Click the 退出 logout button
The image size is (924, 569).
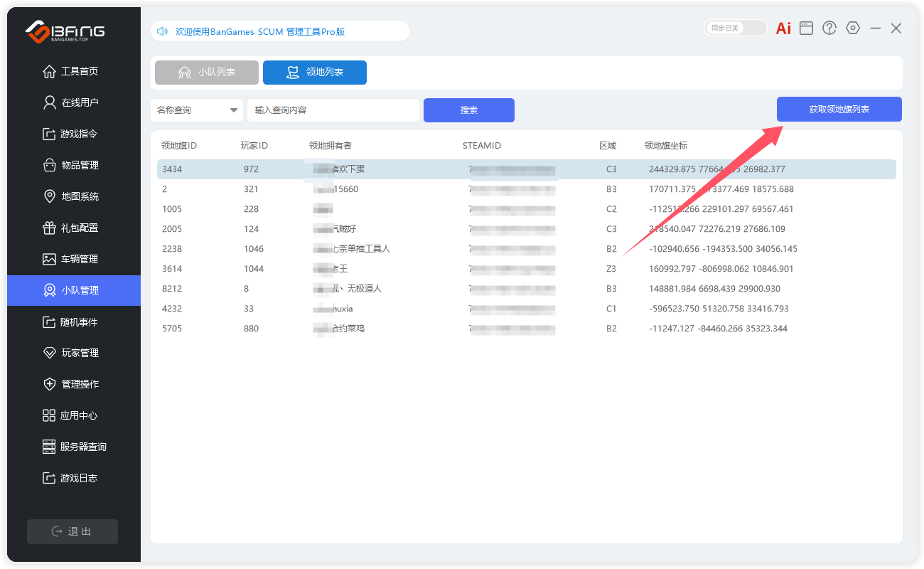tap(72, 531)
